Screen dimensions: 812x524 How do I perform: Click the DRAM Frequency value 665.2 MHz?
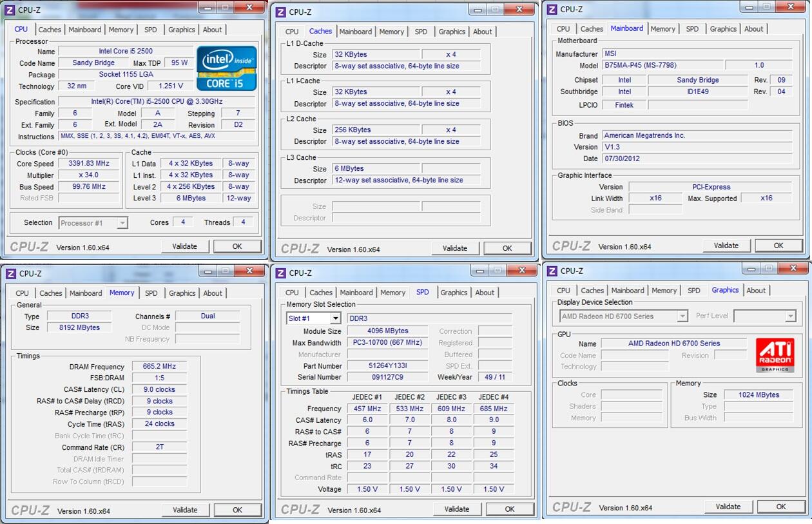159,367
